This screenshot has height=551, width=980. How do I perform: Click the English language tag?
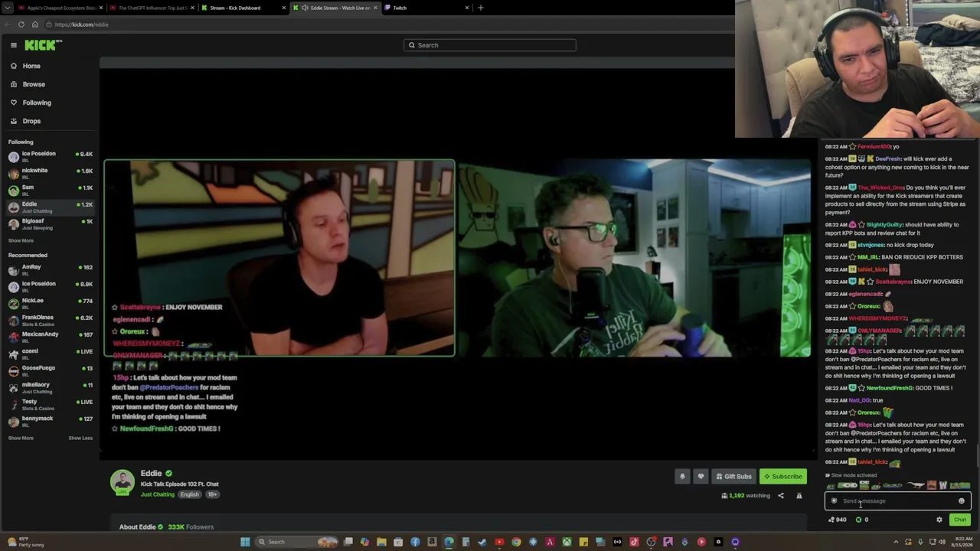(190, 494)
